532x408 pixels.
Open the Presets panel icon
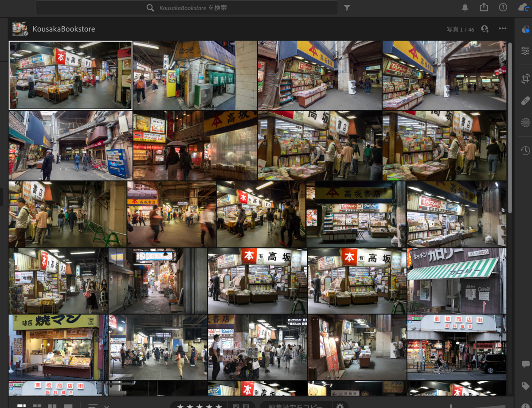point(525,30)
